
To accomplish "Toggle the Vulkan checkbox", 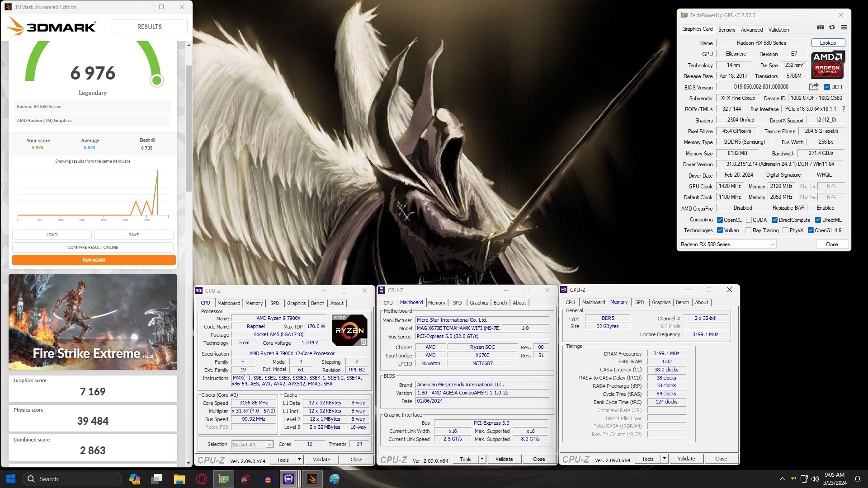I will (720, 230).
